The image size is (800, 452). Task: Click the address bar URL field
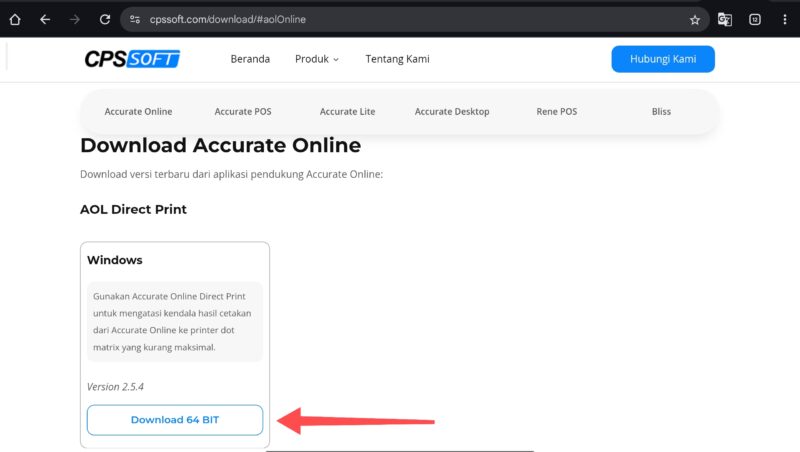[x=400, y=19]
